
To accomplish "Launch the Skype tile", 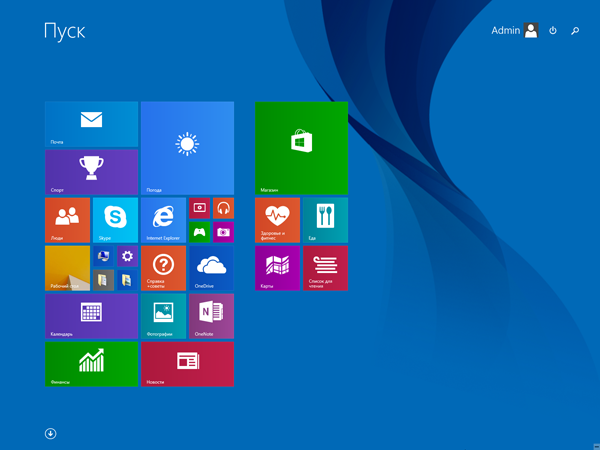I will 116,220.
